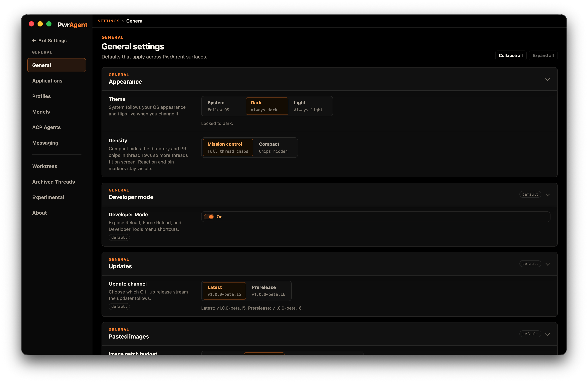Click the Collapse all button
The image size is (588, 383).
[510, 55]
